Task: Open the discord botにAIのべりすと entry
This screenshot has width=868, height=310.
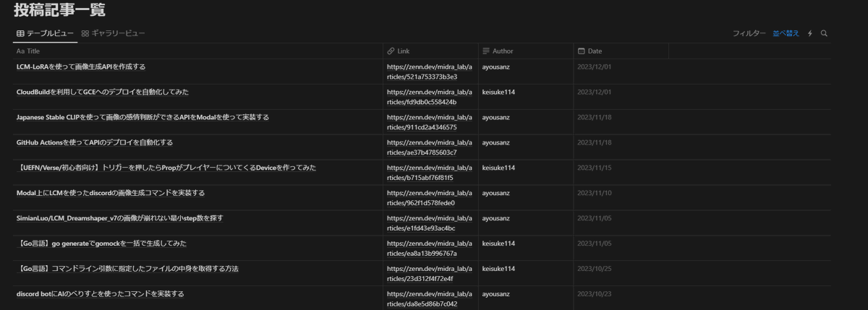Action: pyautogui.click(x=100, y=294)
